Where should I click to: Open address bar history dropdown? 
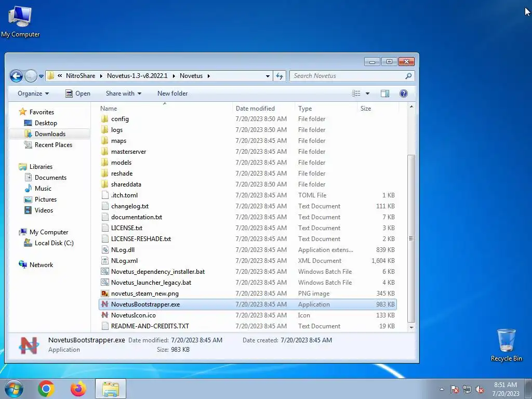[x=268, y=76]
